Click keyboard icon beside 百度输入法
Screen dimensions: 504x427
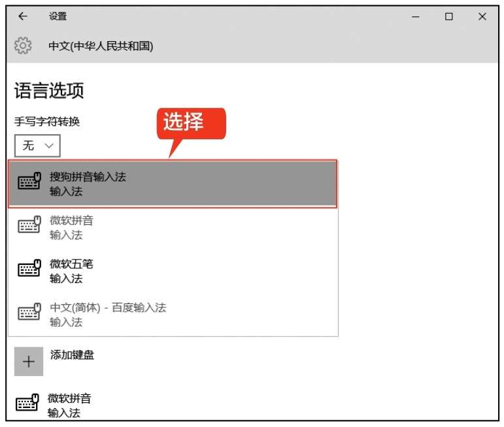29,311
